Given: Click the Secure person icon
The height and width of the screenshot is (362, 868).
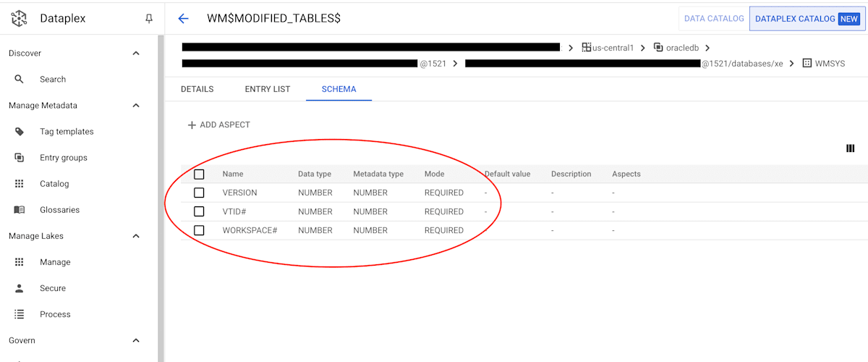Looking at the screenshot, I should click(20, 288).
